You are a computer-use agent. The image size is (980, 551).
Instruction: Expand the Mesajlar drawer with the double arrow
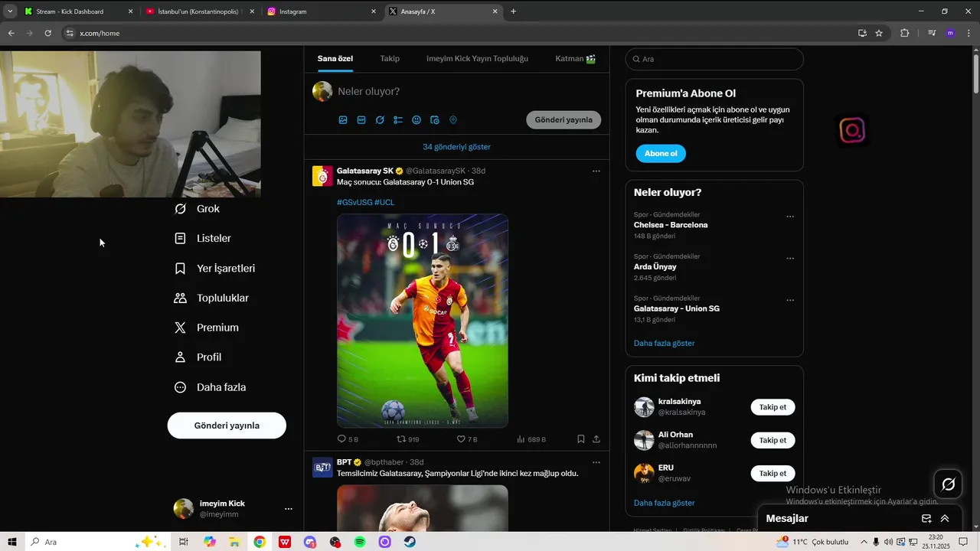tap(945, 519)
